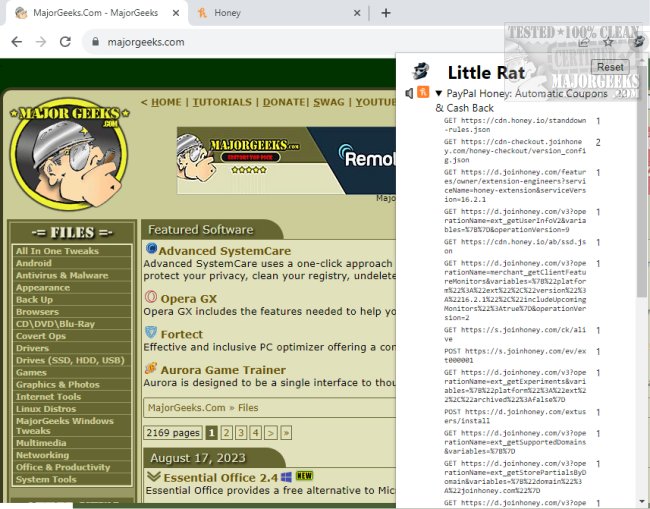Collapse the PayPal Honey request list
Image resolution: width=650 pixels, height=509 pixels.
[439, 94]
